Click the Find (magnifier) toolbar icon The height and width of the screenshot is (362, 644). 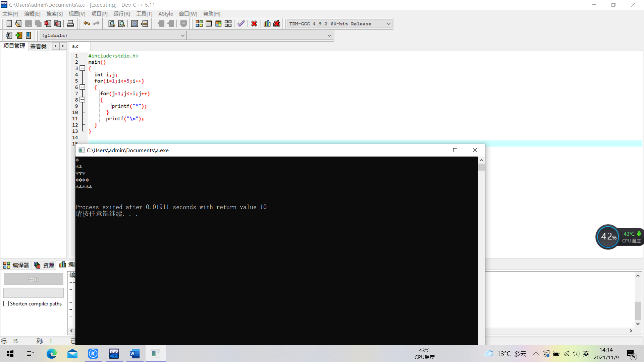112,24
